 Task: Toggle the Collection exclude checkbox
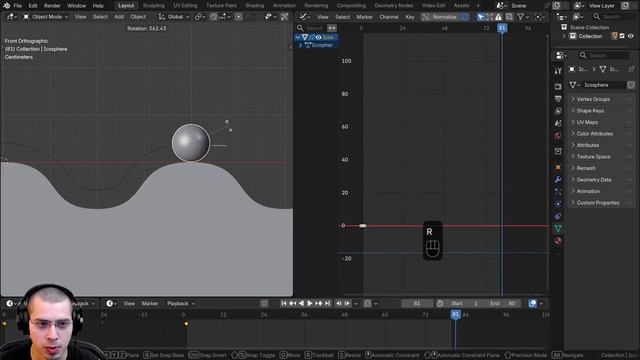tap(622, 36)
